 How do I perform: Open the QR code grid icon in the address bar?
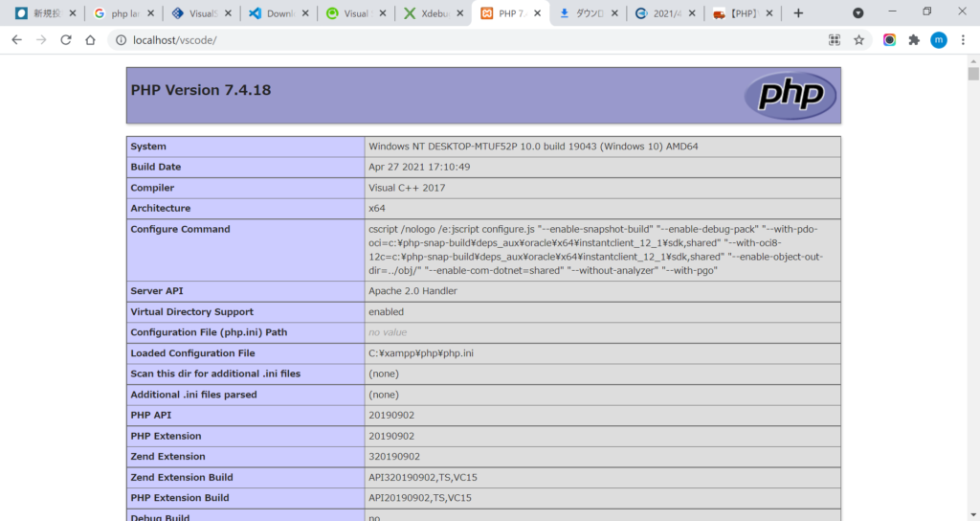click(835, 40)
